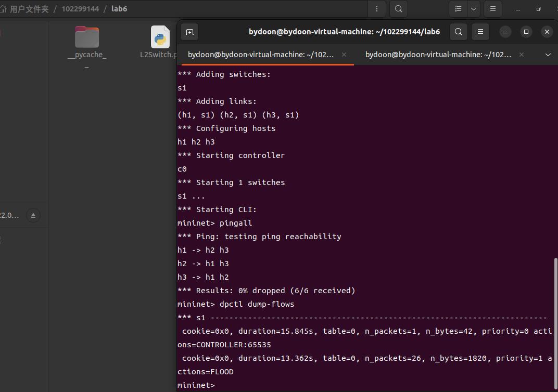
Task: Click the terminal vertical scrollbar
Action: [x=555, y=323]
